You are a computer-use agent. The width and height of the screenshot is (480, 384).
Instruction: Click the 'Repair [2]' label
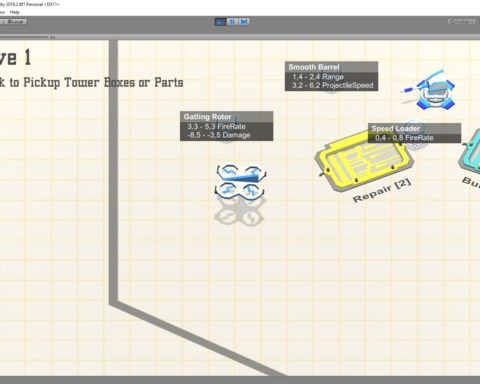[x=382, y=191]
